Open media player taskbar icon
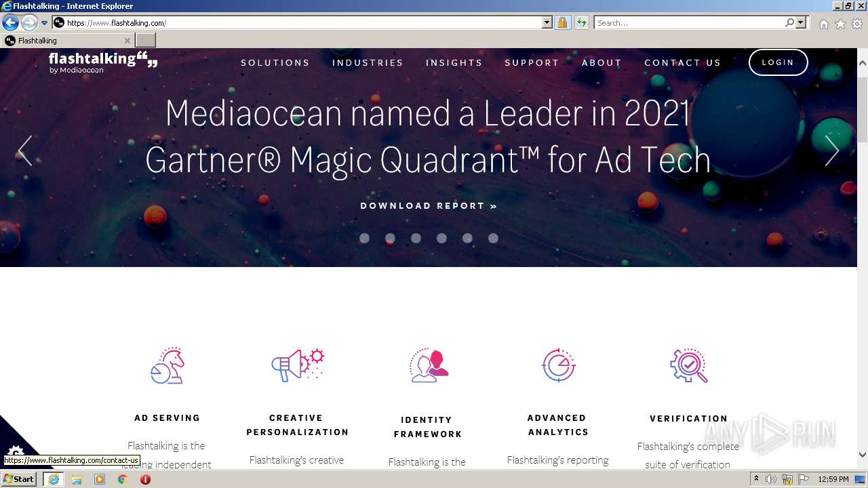 point(100,479)
